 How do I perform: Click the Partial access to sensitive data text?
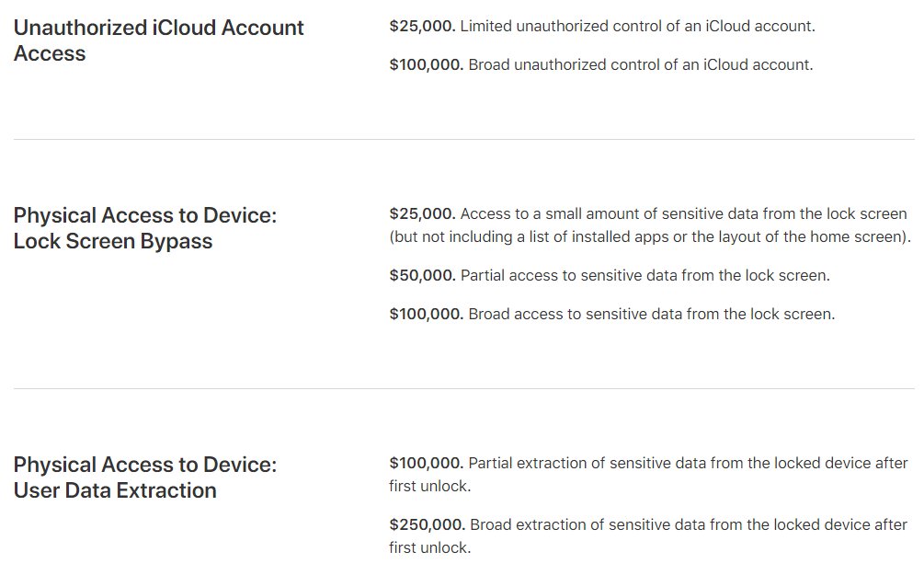pyautogui.click(x=645, y=275)
